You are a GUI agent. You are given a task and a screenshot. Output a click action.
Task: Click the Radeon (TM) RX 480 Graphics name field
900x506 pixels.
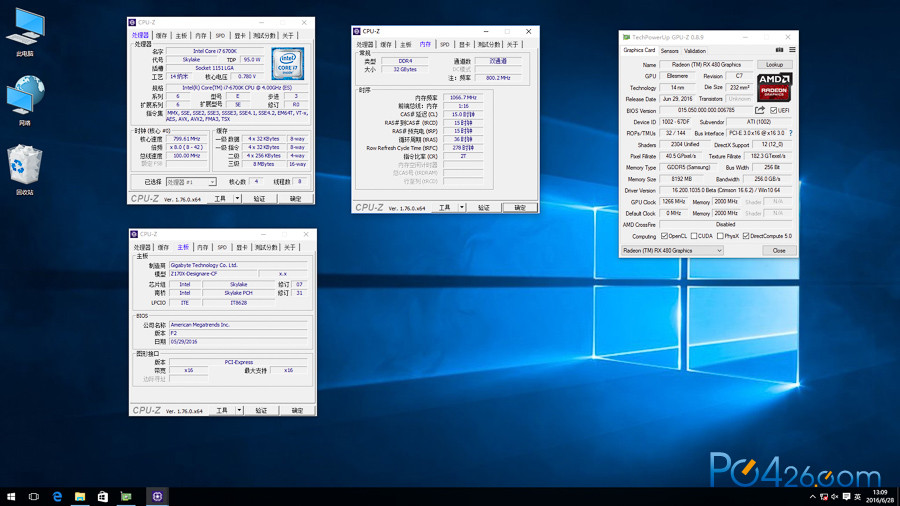click(x=705, y=65)
